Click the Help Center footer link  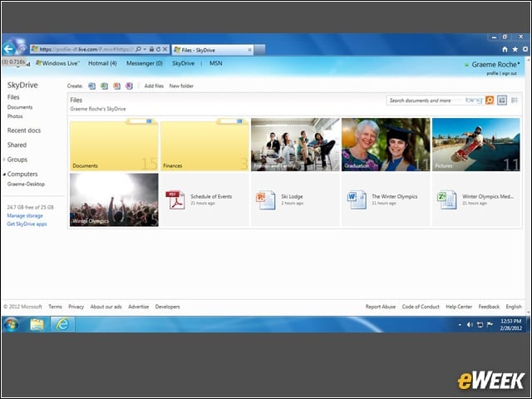459,307
